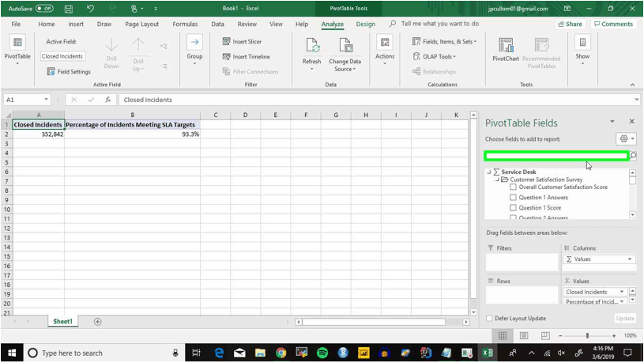The height and width of the screenshot is (363, 644).
Task: Click the insert function fx icon
Action: coord(108,100)
